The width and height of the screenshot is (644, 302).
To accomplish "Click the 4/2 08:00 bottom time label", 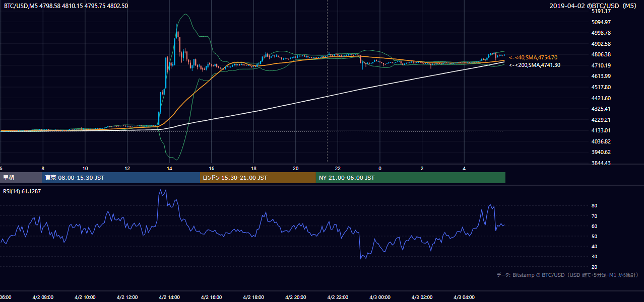I will coord(43,297).
